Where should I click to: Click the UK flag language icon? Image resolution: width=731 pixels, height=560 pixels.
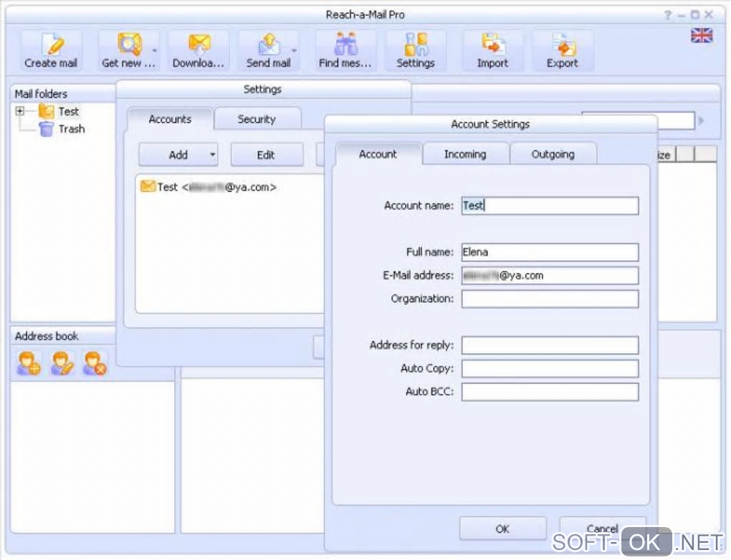pos(702,35)
